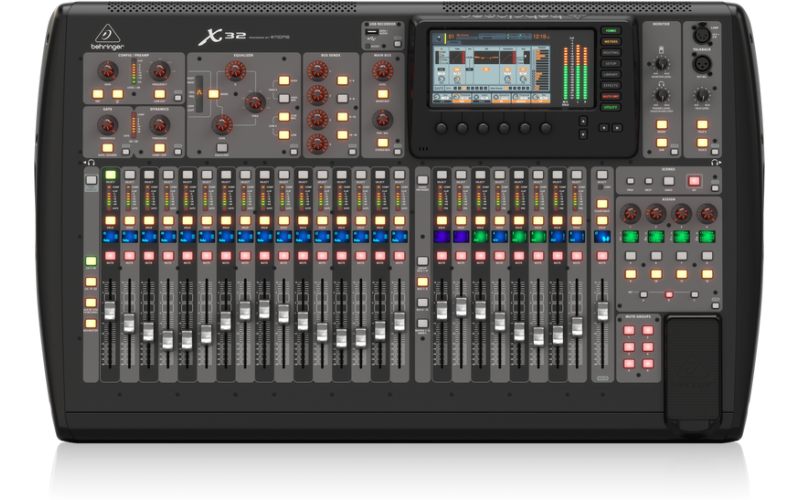Click the scenes GO button
The image size is (800, 500).
(x=694, y=181)
